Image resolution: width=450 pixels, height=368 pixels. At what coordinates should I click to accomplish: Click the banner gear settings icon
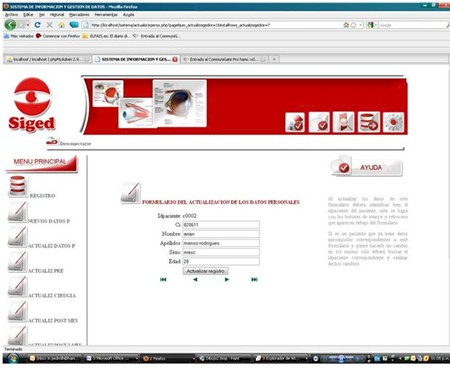393,122
